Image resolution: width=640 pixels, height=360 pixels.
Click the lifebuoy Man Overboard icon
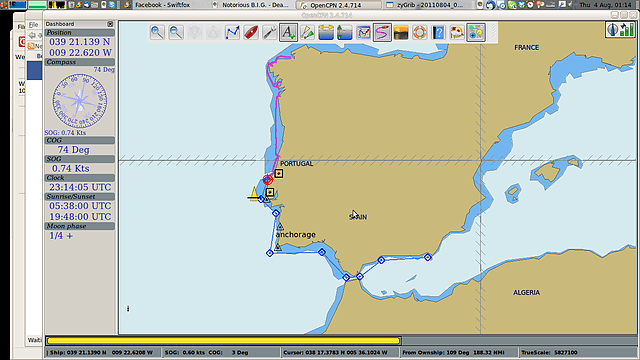420,32
